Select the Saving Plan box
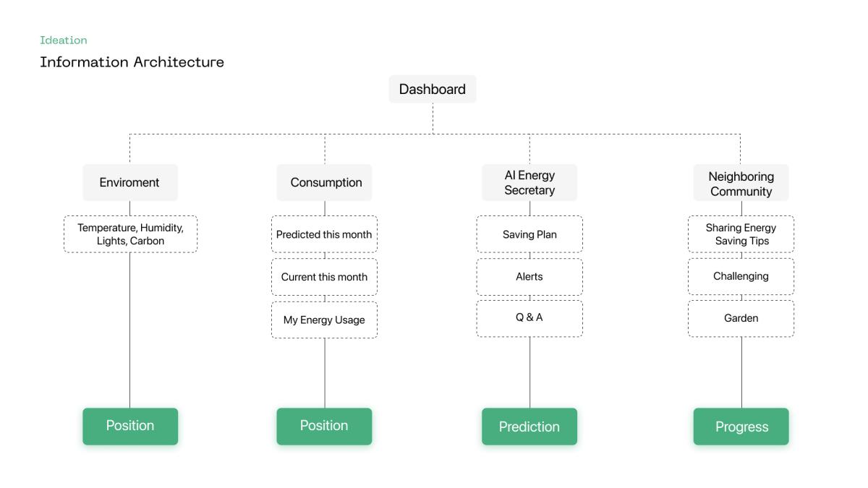 point(529,234)
